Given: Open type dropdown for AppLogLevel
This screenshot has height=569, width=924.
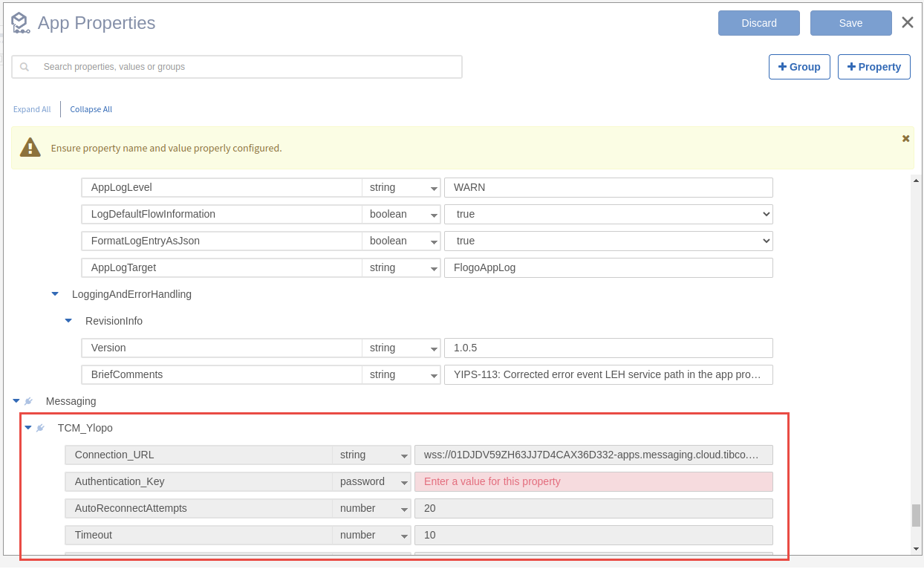Looking at the screenshot, I should point(401,187).
